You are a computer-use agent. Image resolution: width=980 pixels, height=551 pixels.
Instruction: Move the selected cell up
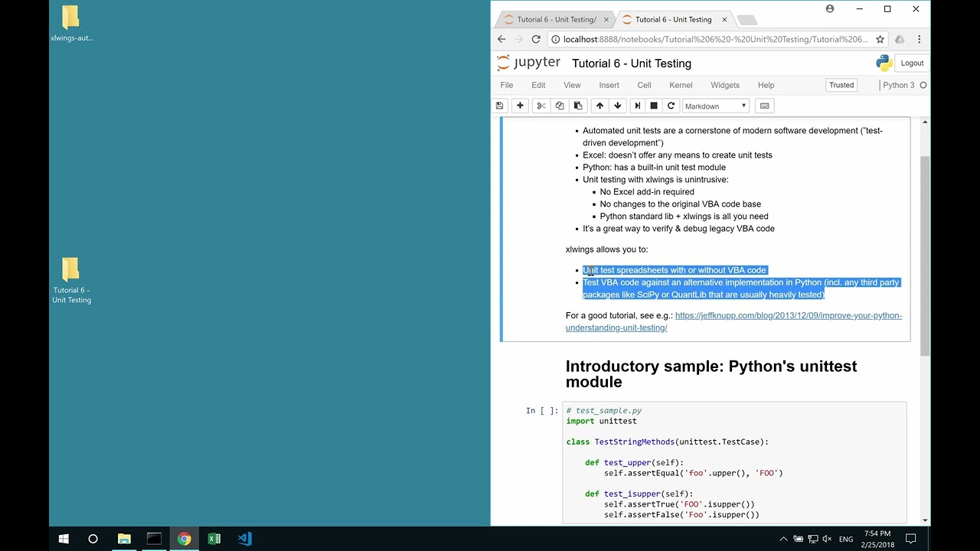(x=599, y=106)
